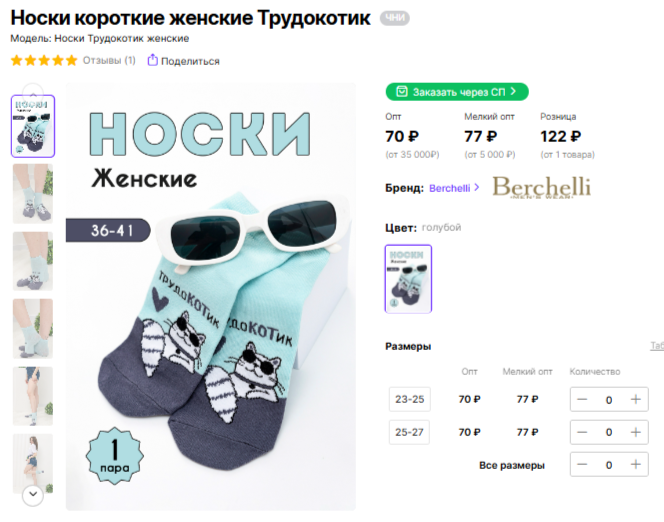Add one to all sizes quantity
This screenshot has width=664, height=522.
click(x=636, y=464)
